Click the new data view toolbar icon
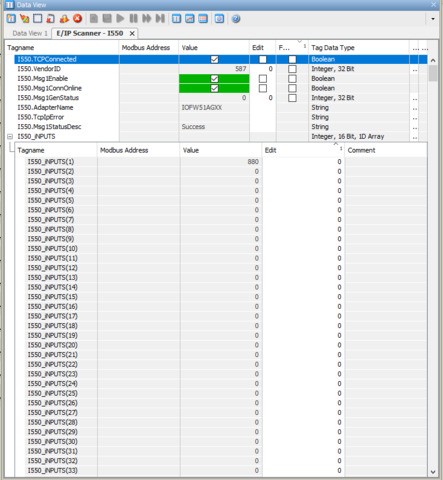 [x=11, y=19]
